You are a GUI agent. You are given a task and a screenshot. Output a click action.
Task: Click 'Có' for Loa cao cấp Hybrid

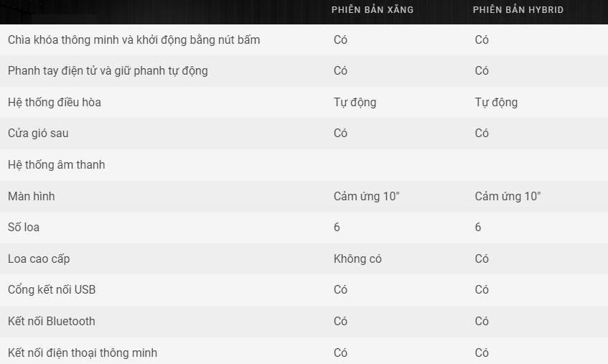pyautogui.click(x=482, y=259)
